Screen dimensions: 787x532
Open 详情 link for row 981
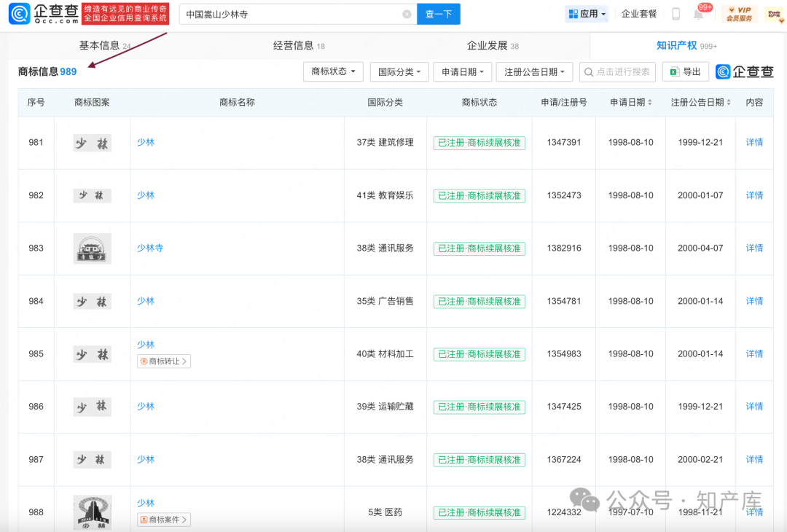tap(754, 142)
